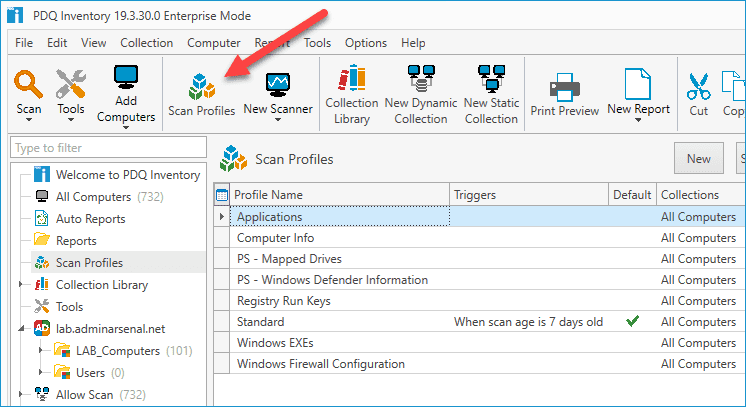Click the New button for scan profiles
746x407 pixels.
[x=698, y=159]
